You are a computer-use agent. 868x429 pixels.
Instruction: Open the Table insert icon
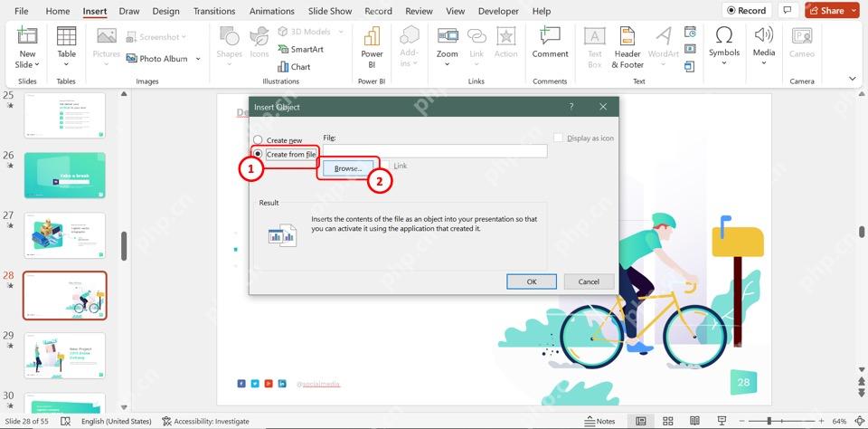(66, 36)
